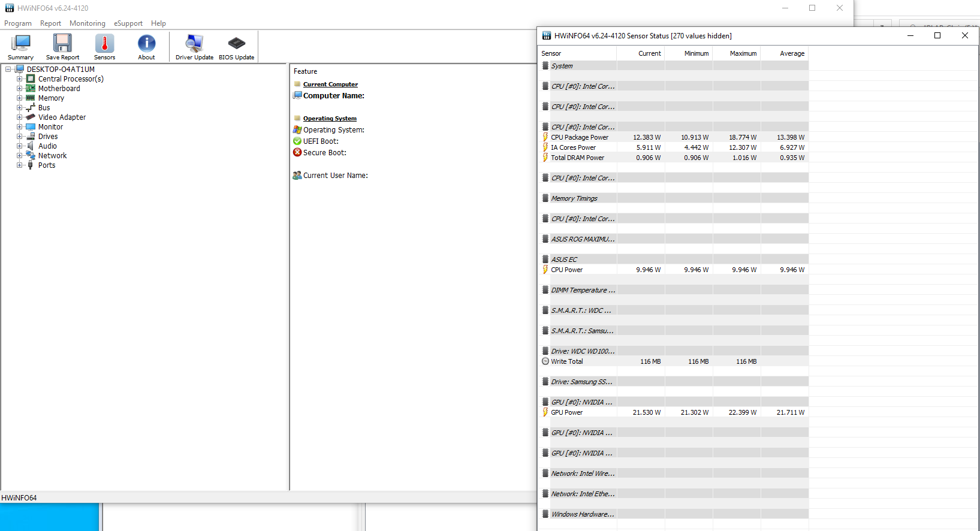Expand the Memory tree node

point(19,98)
